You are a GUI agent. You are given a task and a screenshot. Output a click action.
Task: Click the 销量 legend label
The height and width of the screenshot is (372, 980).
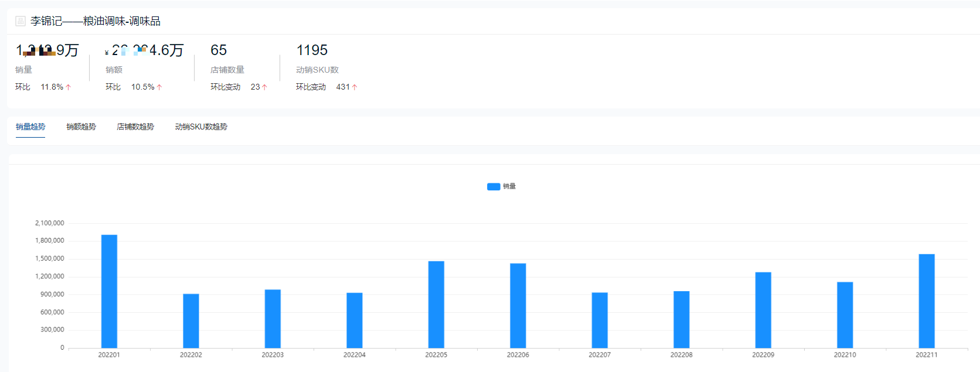click(509, 186)
